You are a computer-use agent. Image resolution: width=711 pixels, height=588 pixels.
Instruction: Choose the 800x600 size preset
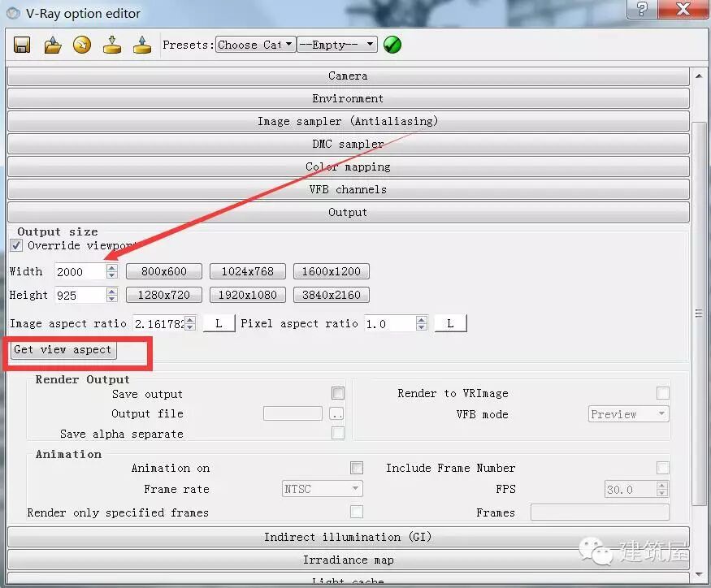tap(164, 271)
